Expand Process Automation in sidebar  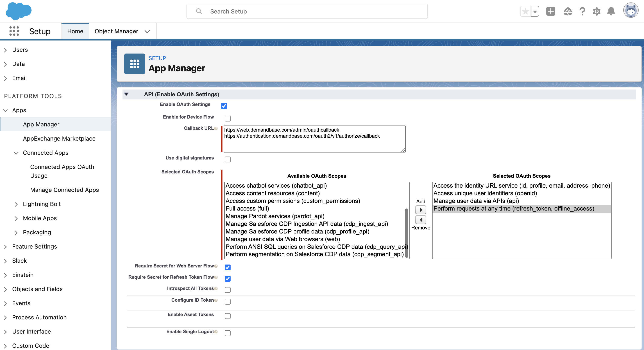pos(5,318)
